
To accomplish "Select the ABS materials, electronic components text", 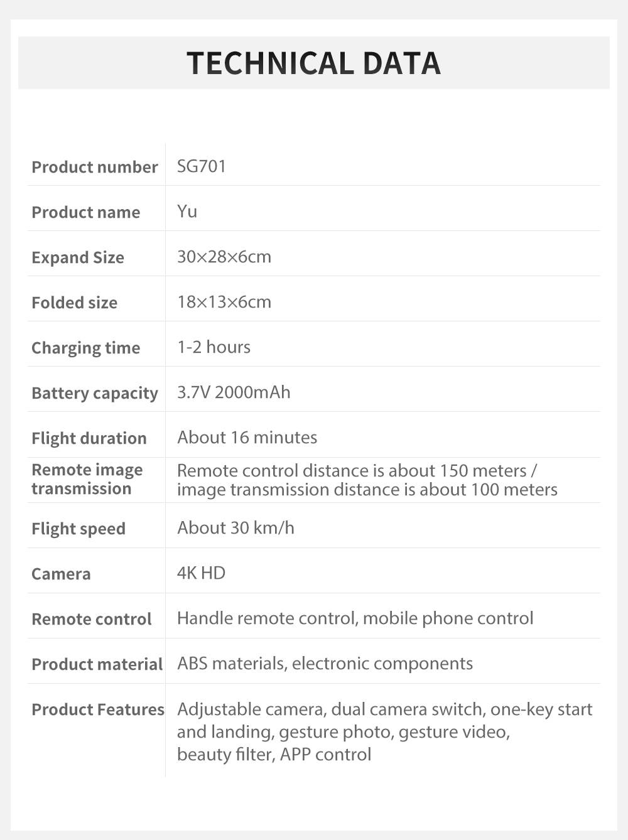I will tap(325, 664).
